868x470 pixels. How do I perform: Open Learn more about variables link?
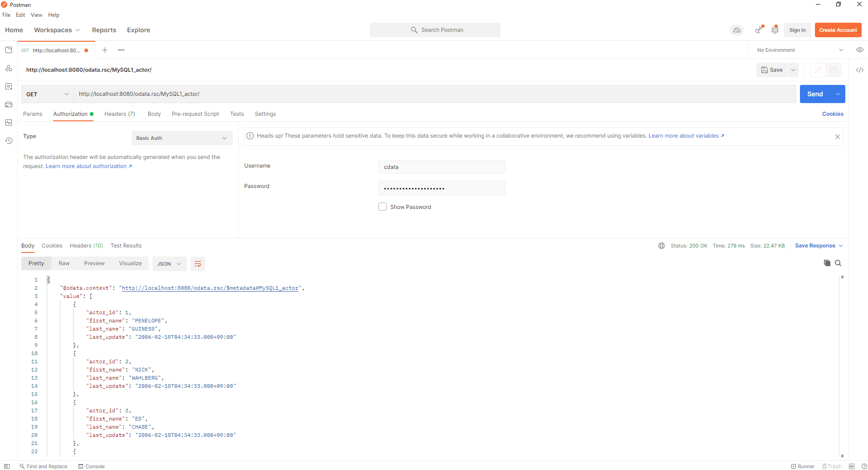click(x=686, y=136)
